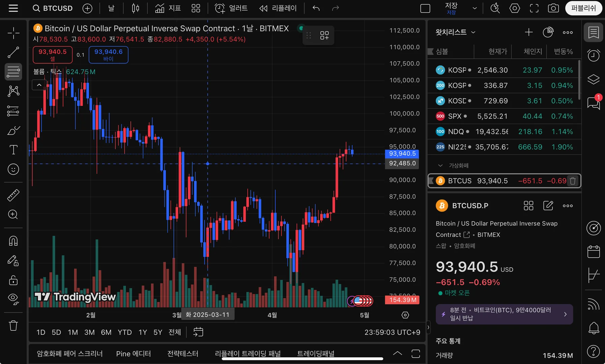
Task: Collapse the right sidebar panel handle
Action: pyautogui.click(x=428, y=327)
